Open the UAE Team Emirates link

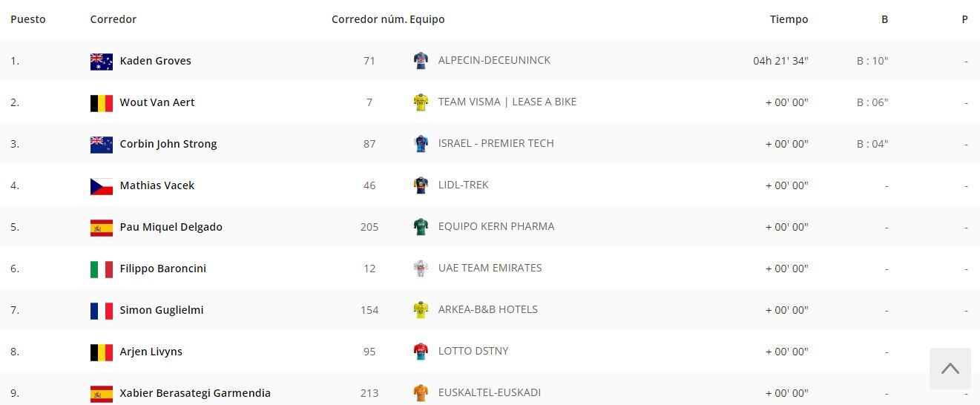pos(490,268)
